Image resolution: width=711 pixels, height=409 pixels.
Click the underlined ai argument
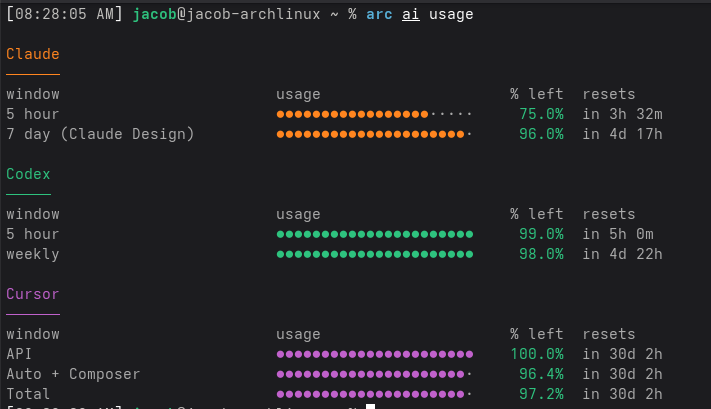[x=410, y=15]
